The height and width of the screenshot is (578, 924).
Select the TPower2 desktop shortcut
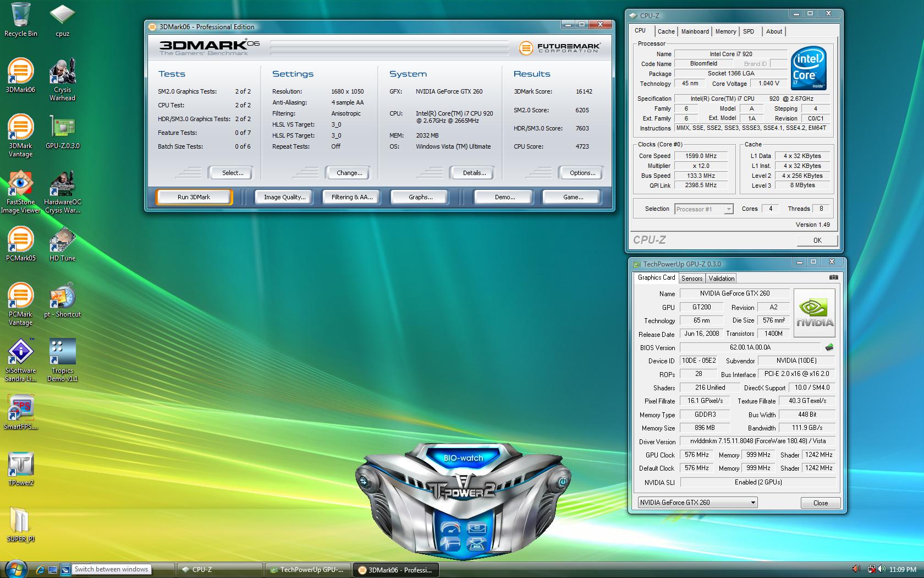point(20,468)
